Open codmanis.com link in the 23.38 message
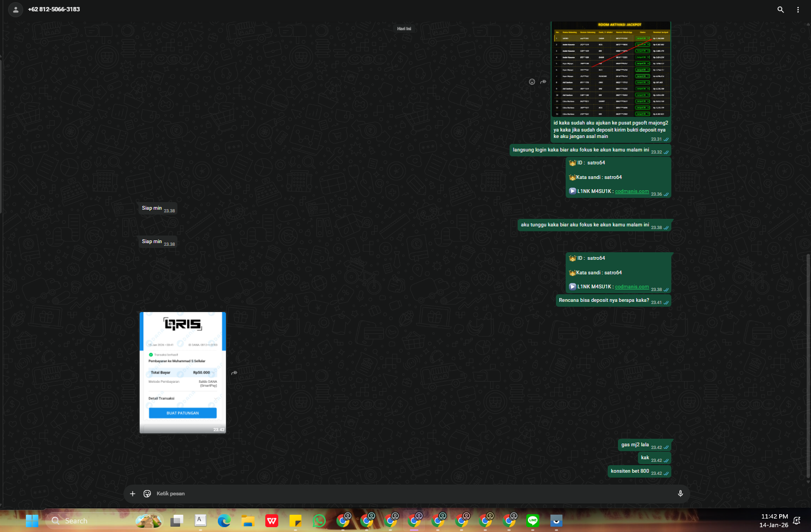 632,287
